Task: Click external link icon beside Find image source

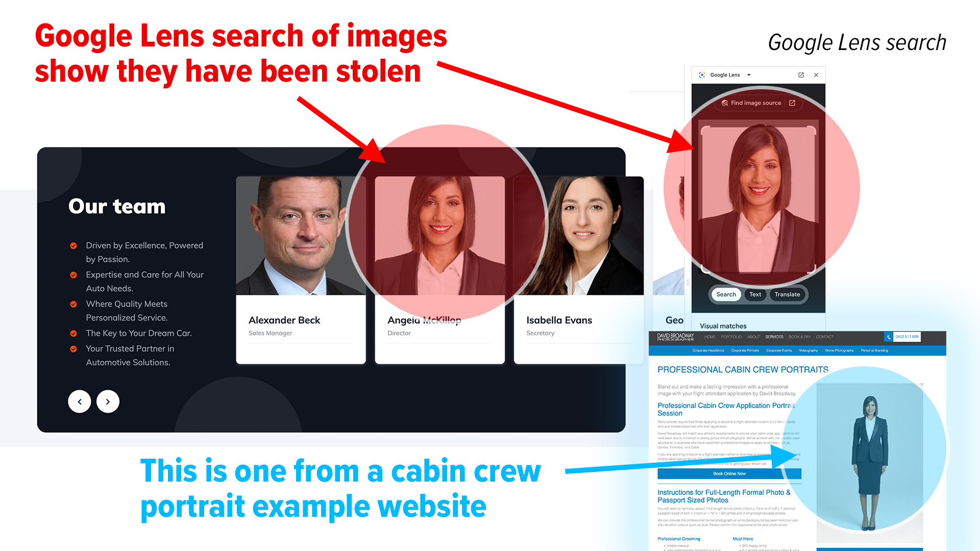Action: click(793, 103)
